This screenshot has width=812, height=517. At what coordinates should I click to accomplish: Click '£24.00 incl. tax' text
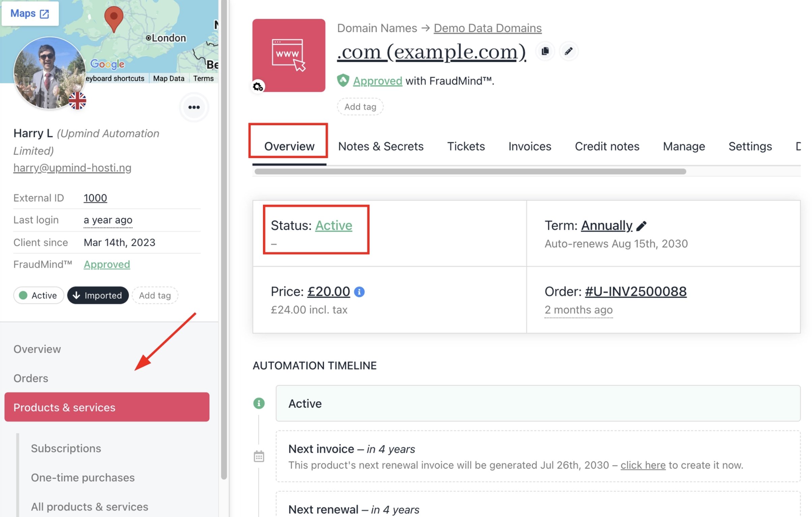coord(309,309)
